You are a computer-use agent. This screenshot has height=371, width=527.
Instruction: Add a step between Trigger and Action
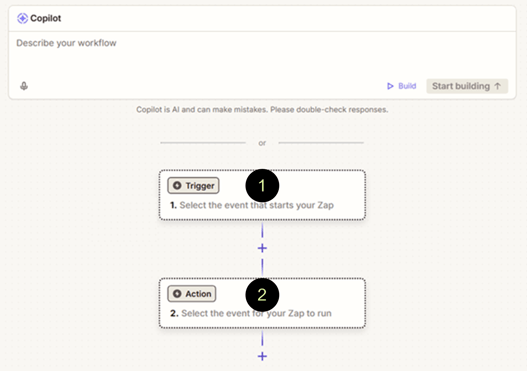262,248
